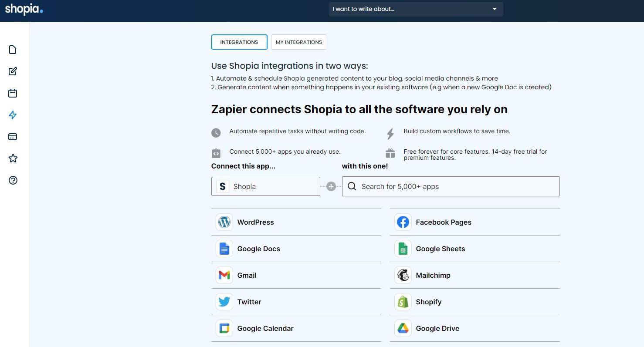Screen dimensions: 644x347
Task: Open the Shopify integration link
Action: pos(475,302)
